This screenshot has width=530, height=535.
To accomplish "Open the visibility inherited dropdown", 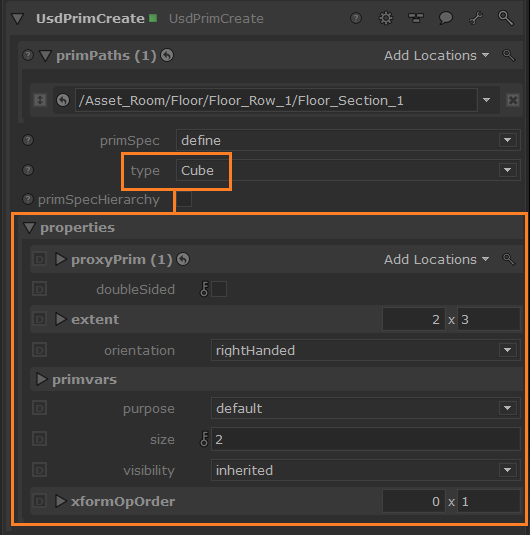I will (366, 470).
